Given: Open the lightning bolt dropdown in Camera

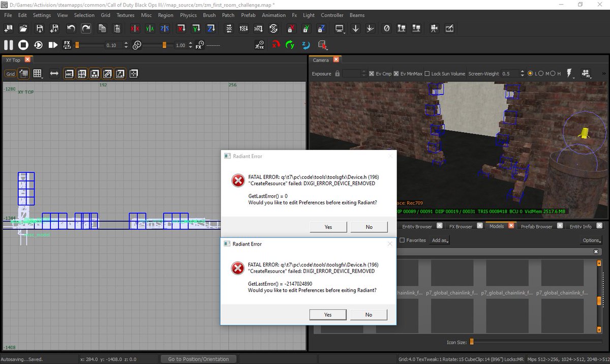Looking at the screenshot, I should pos(570,74).
